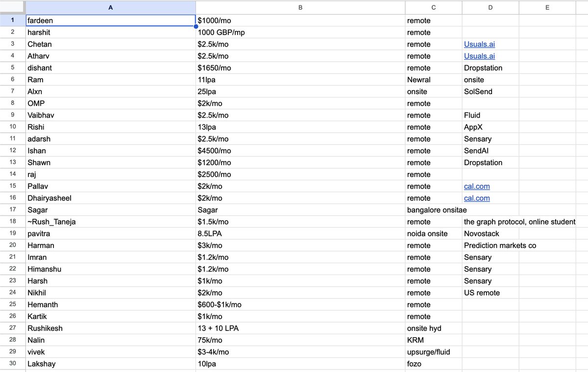Open the cal.com link in Pallav's row

(477, 186)
